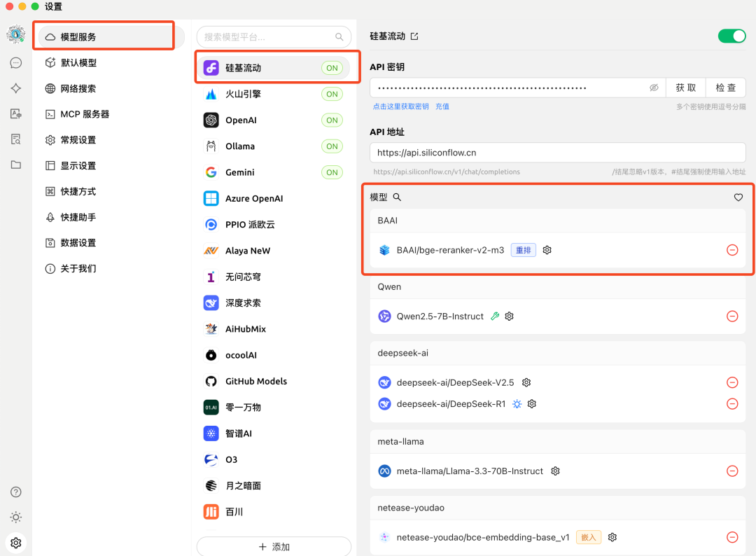The height and width of the screenshot is (556, 756).
Task: Open the knowledge base icon in left sidebar
Action: (15, 139)
